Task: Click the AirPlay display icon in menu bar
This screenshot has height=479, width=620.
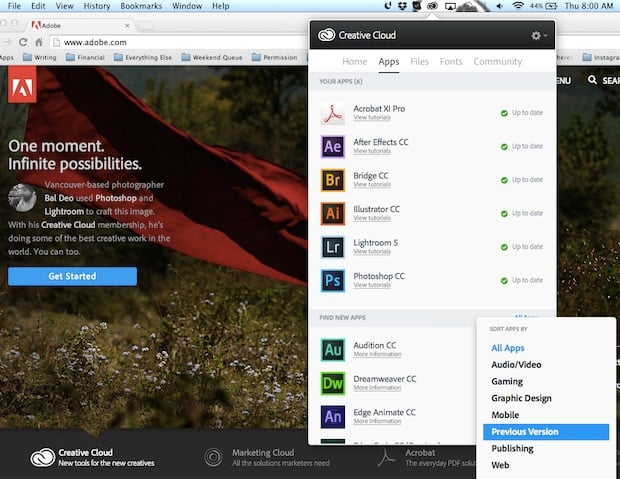Action: [x=450, y=6]
